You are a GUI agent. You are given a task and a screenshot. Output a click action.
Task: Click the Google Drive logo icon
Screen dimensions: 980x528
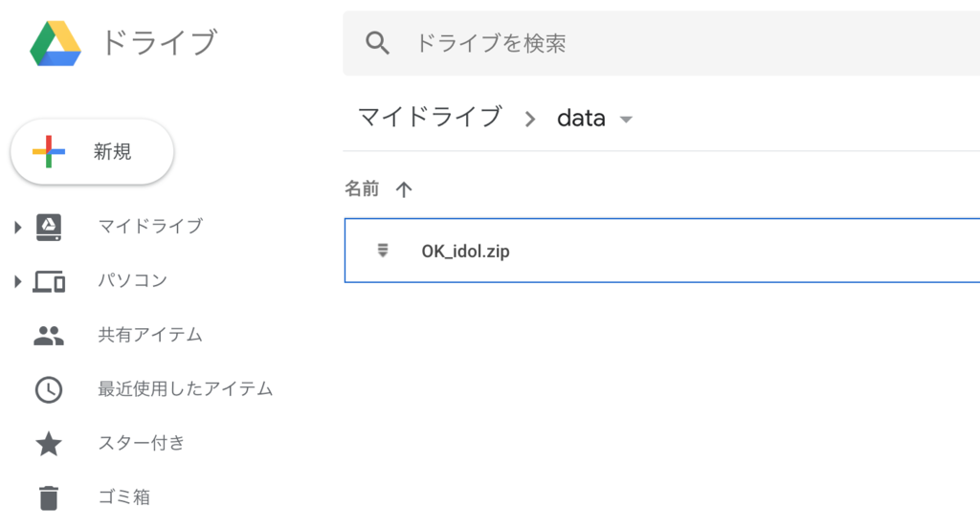[x=55, y=43]
